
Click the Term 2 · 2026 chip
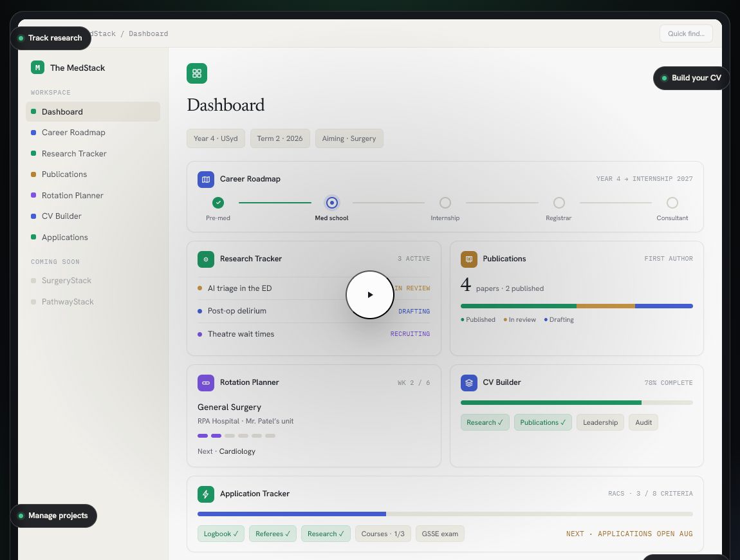coord(280,138)
